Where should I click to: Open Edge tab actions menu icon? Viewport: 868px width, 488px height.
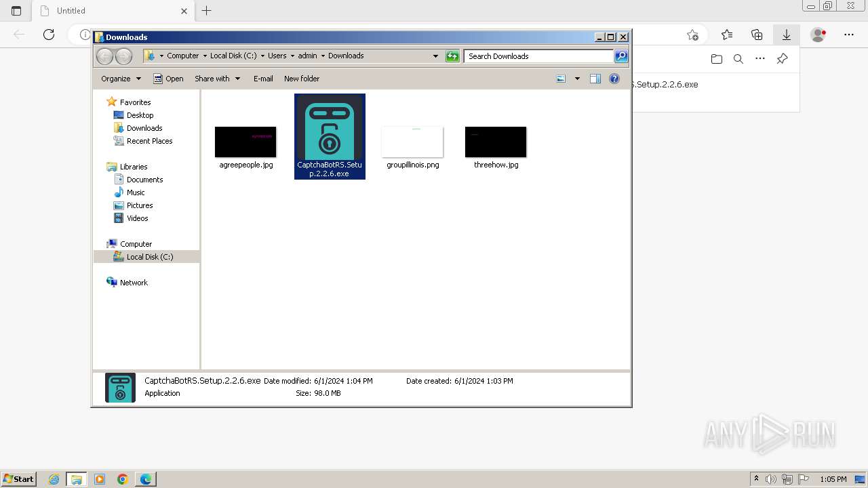click(16, 11)
